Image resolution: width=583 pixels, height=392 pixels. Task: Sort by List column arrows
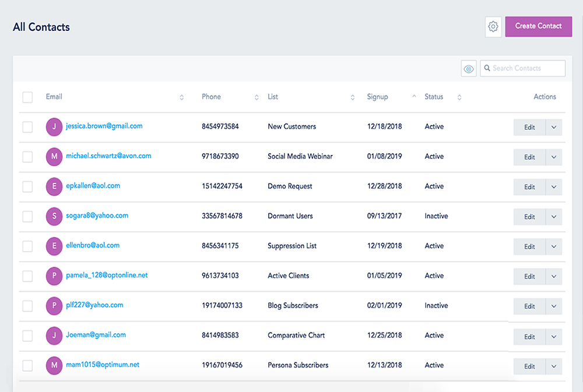click(x=352, y=97)
